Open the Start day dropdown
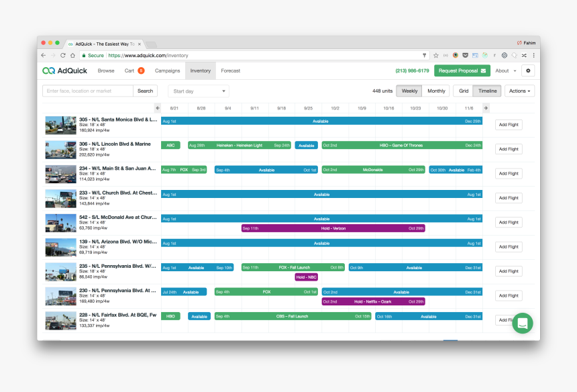577x392 pixels. pos(199,91)
